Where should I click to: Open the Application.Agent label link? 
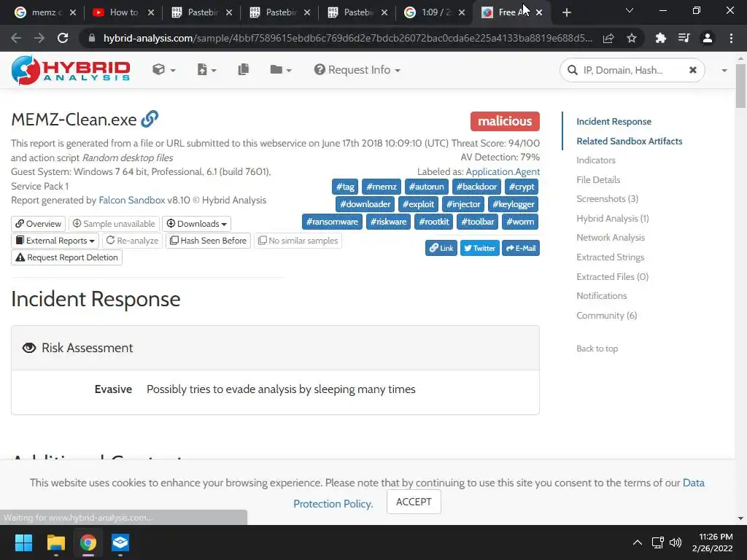pos(503,171)
